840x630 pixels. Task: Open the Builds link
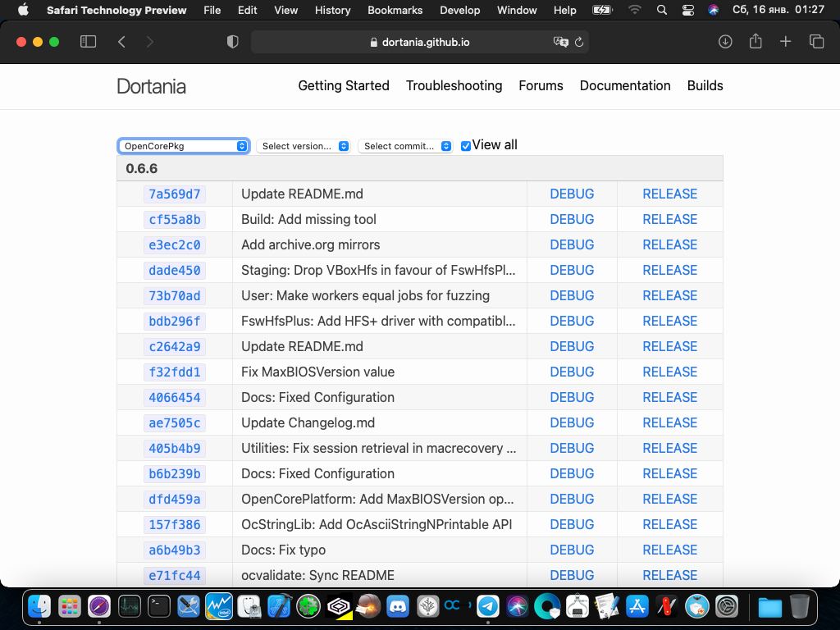[x=705, y=85]
